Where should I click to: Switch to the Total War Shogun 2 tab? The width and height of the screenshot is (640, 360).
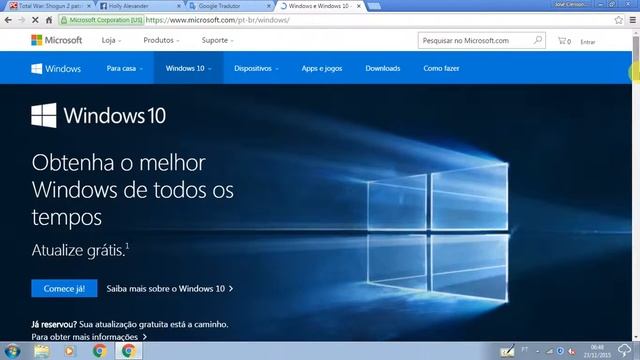pyautogui.click(x=49, y=6)
